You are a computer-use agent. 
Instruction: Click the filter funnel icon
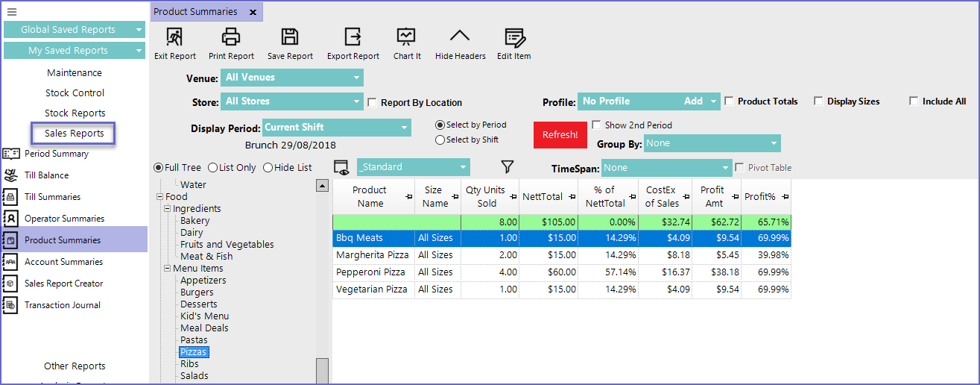point(508,167)
